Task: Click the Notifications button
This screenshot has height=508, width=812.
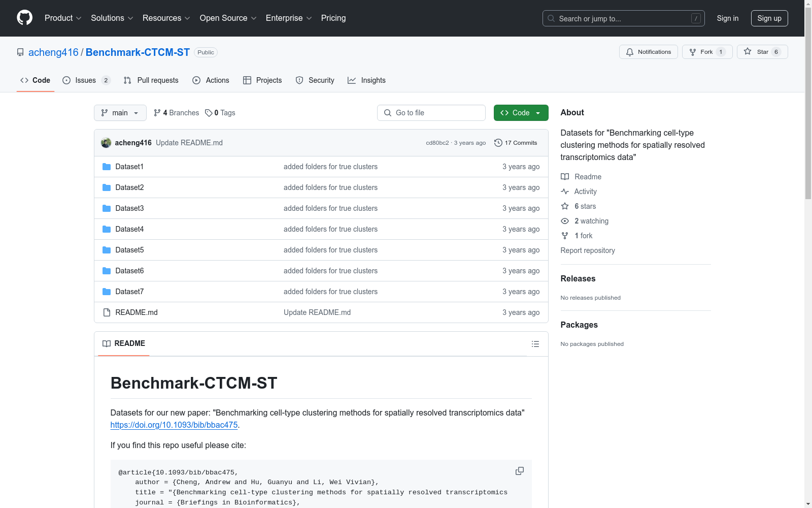Action: 648,52
